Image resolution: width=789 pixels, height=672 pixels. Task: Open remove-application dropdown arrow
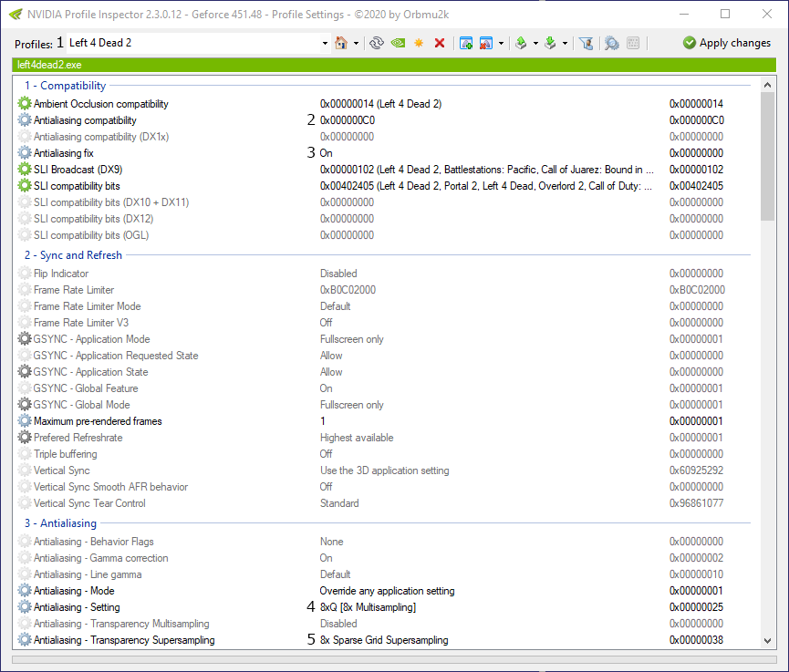(501, 43)
